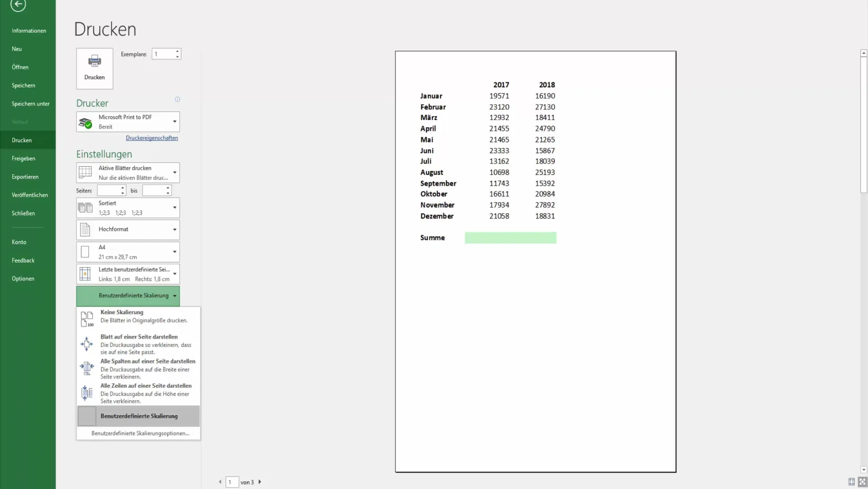The height and width of the screenshot is (489, 868).
Task: Click the Exemplare copies number field
Action: (163, 54)
